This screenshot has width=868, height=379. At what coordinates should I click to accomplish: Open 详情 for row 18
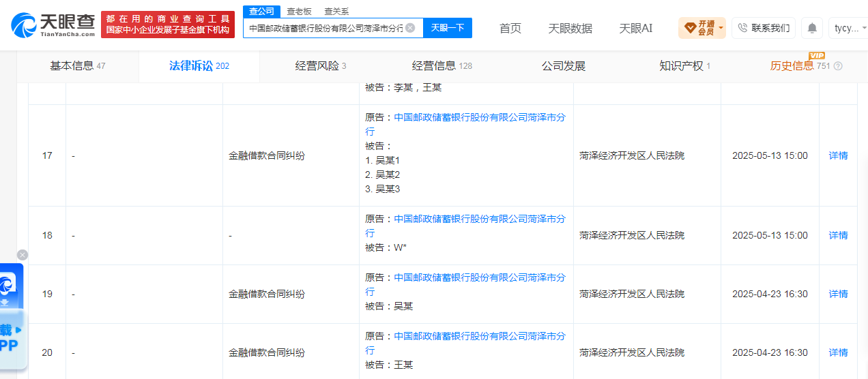pyautogui.click(x=838, y=235)
